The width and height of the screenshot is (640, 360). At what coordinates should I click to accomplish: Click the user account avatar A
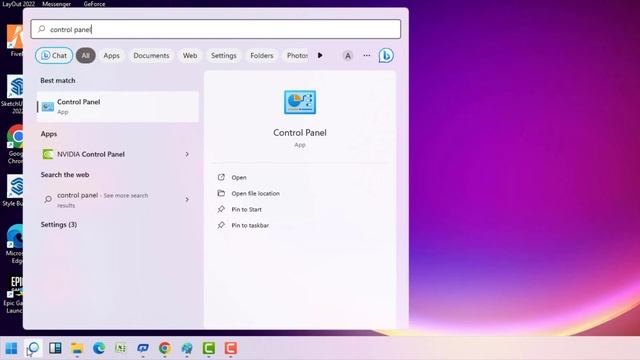348,56
